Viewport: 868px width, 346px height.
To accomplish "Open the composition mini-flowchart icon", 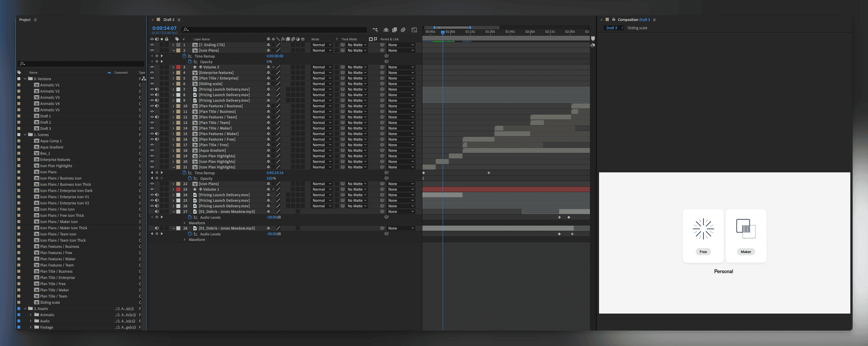I will pos(375,30).
